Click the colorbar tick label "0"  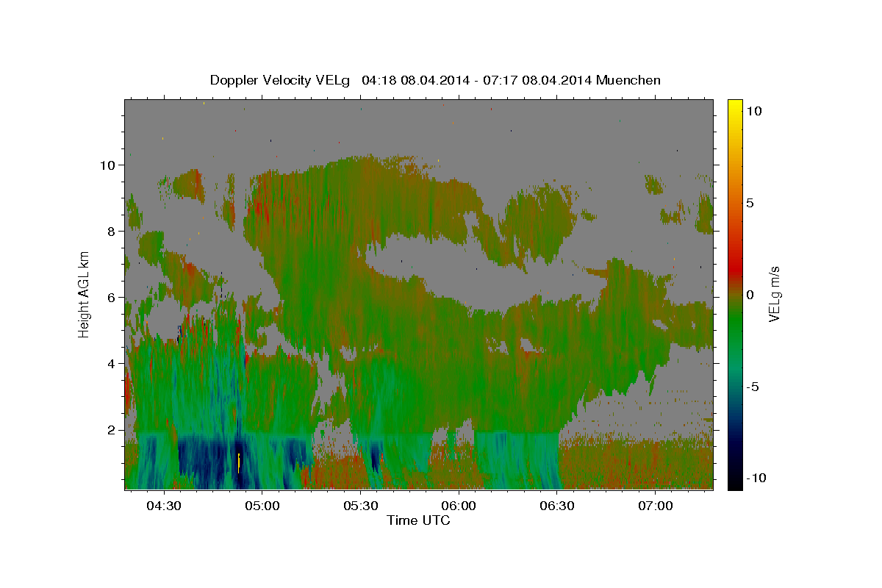(x=750, y=295)
